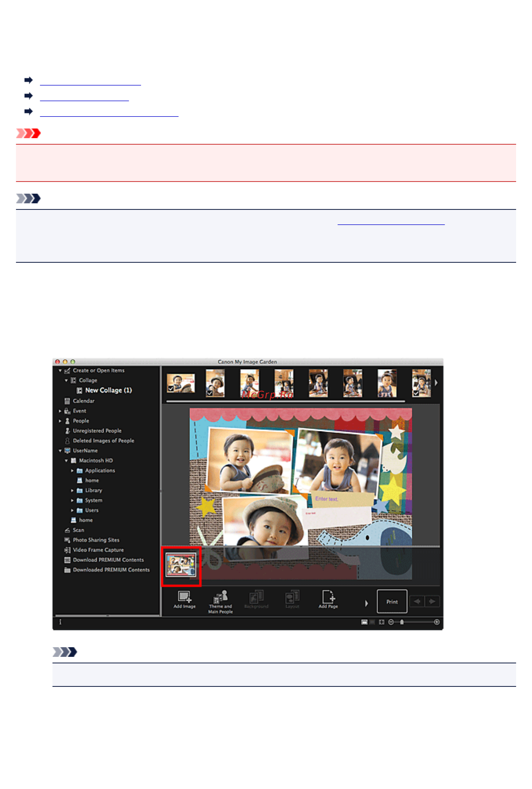Collapse the UserName tree node

60,450
